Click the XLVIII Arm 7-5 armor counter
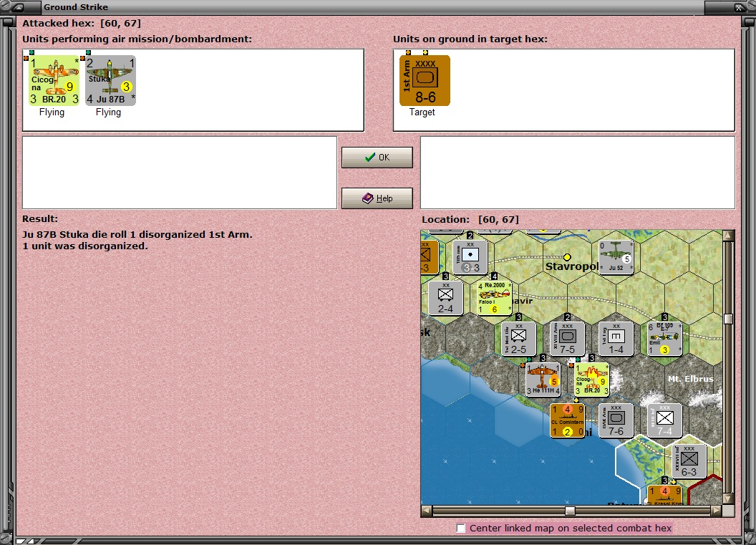 click(568, 339)
